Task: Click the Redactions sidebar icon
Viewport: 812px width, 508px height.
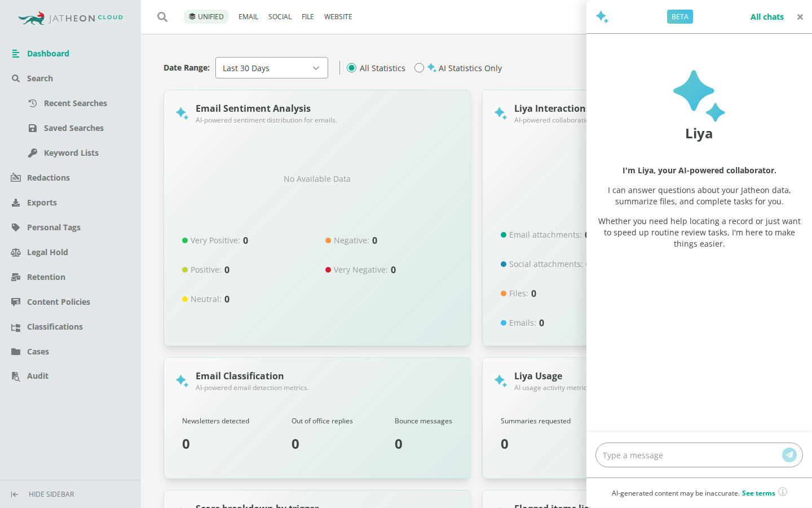Action: click(x=16, y=178)
